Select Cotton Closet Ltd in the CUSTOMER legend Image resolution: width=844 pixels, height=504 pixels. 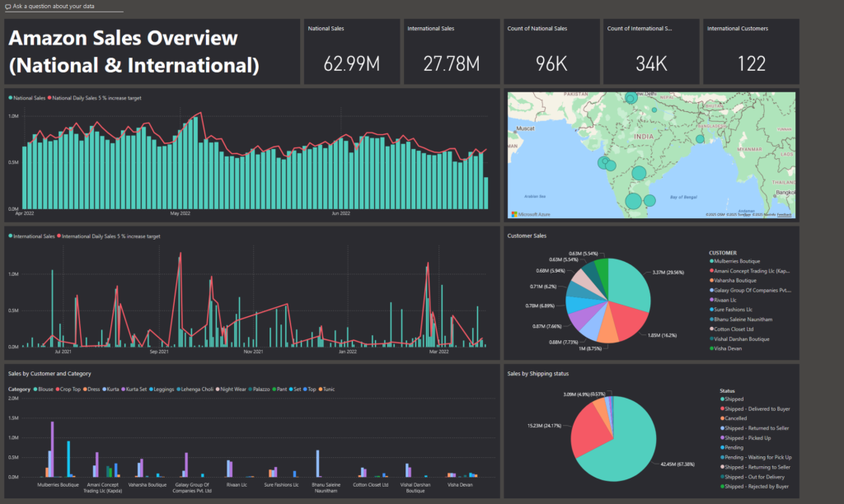[734, 329]
